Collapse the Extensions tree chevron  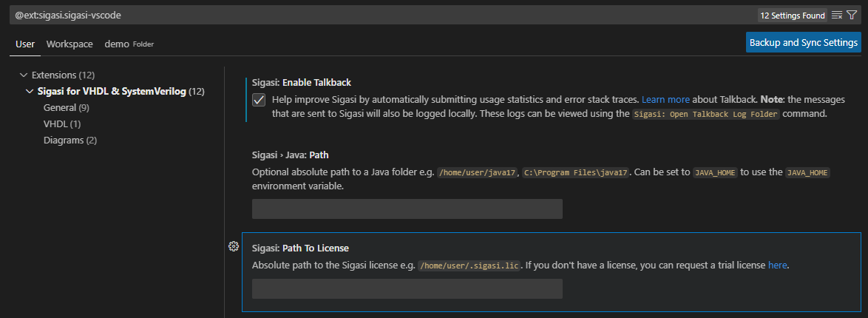click(x=23, y=75)
